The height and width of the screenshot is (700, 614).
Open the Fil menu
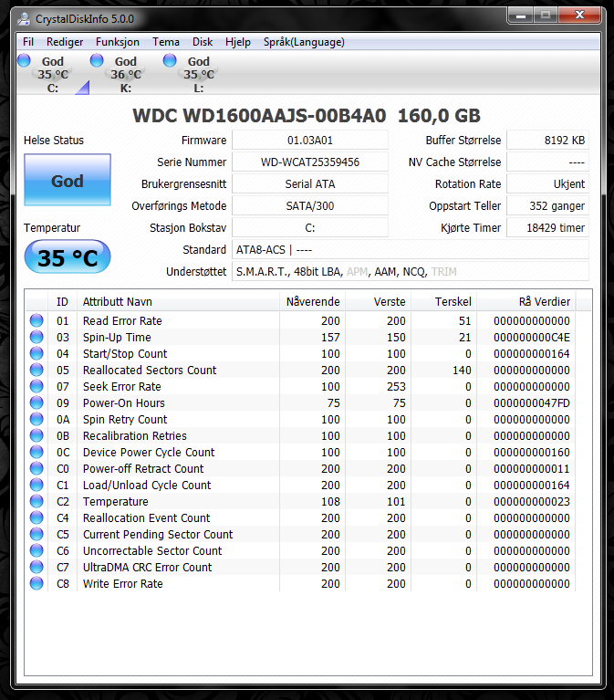coord(28,42)
